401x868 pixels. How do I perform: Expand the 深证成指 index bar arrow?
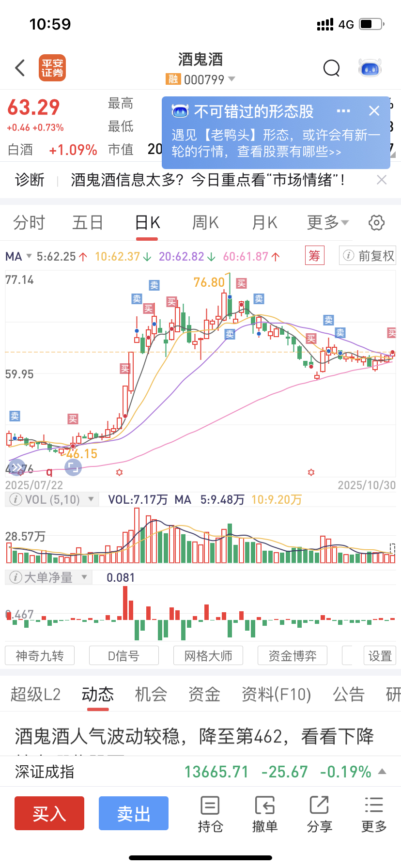[382, 772]
